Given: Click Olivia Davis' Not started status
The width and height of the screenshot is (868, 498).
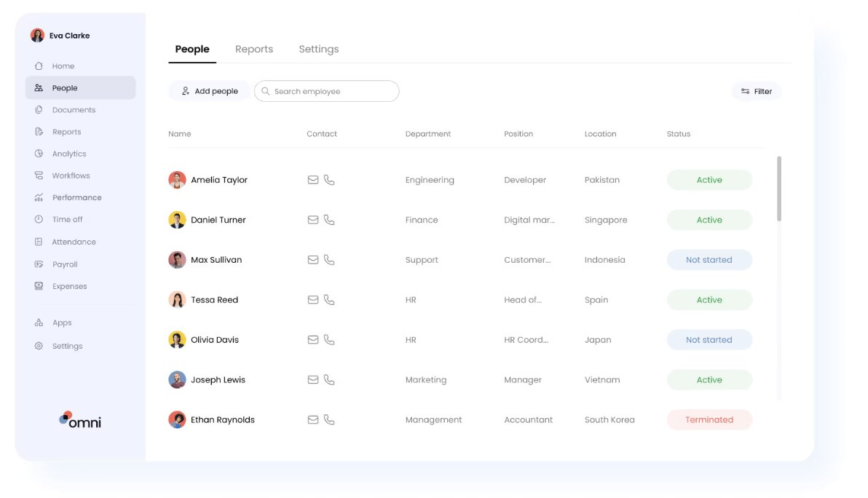Looking at the screenshot, I should pos(709,340).
